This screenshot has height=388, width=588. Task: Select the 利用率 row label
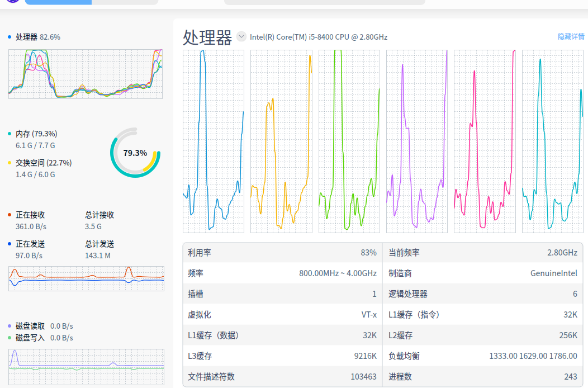point(200,253)
